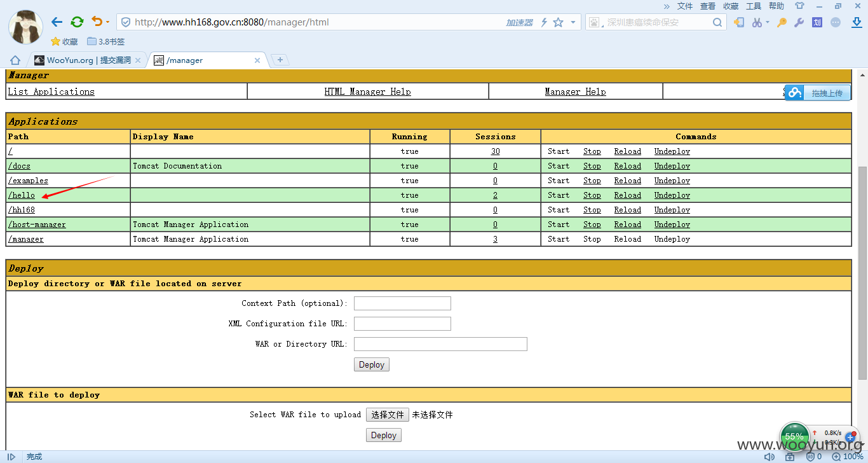Open the HTML Manager Help link
Viewport: 868px width, 463px height.
tap(367, 92)
